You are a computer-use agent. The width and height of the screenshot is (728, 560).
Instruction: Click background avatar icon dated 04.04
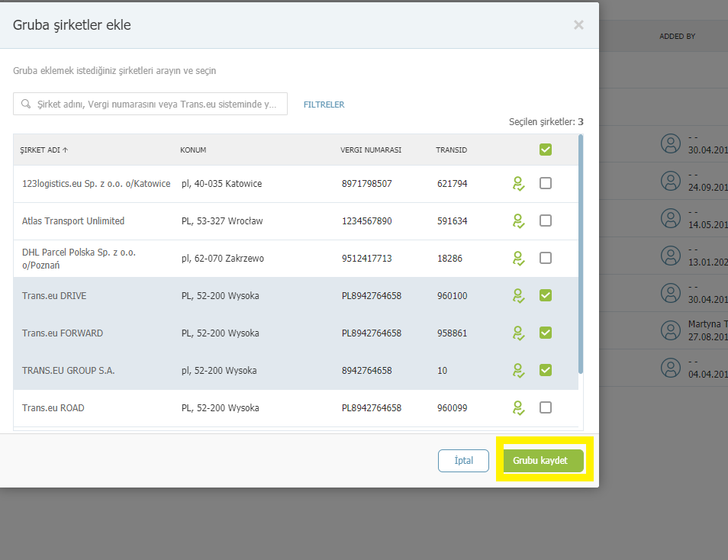671,368
